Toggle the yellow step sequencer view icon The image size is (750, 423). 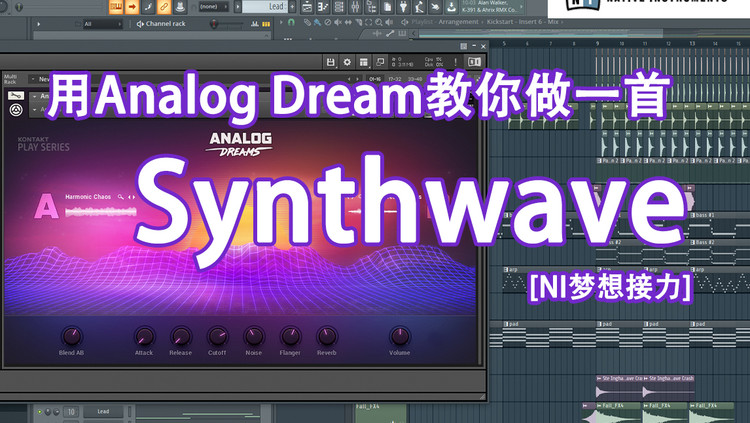[x=266, y=24]
